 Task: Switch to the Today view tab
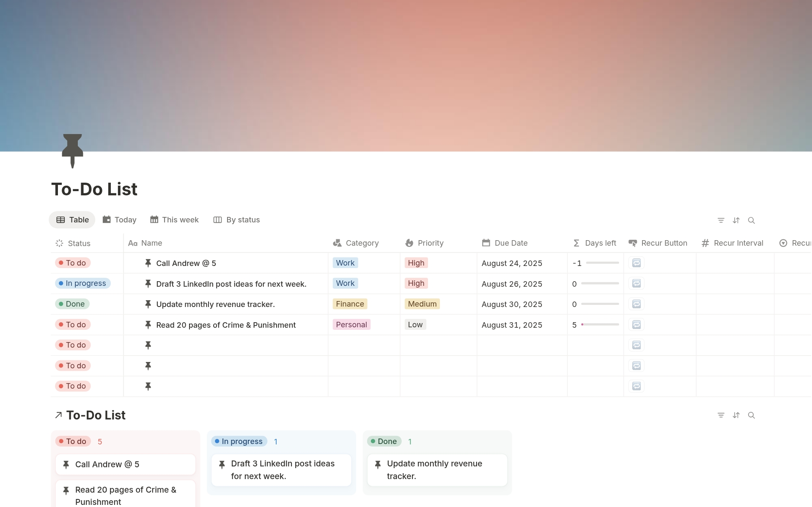point(120,220)
